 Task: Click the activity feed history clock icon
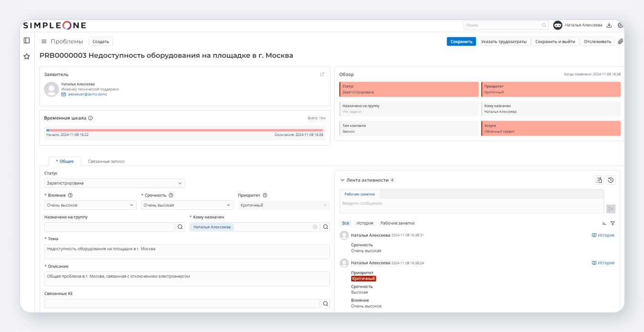click(x=611, y=180)
